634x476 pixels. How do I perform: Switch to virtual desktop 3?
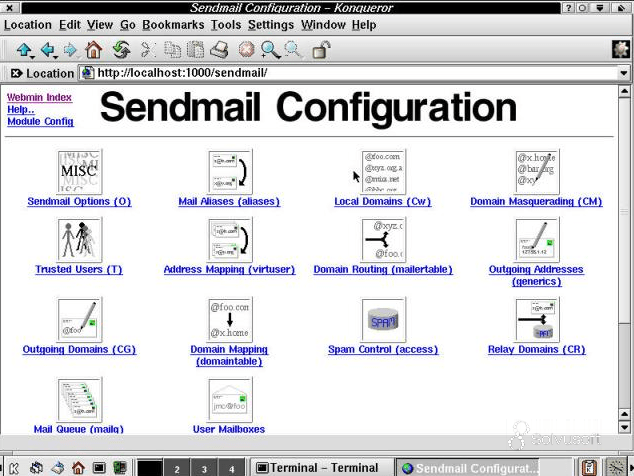click(204, 469)
